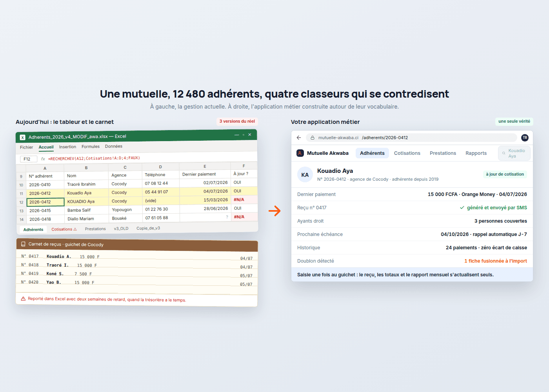Switch to the Cotisations sheet tab
Image resolution: width=549 pixels, height=392 pixels.
[64, 229]
